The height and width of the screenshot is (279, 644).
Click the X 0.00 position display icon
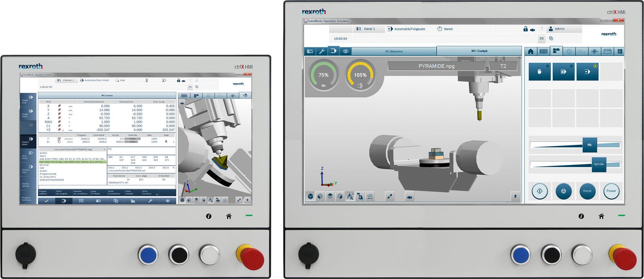point(607,51)
